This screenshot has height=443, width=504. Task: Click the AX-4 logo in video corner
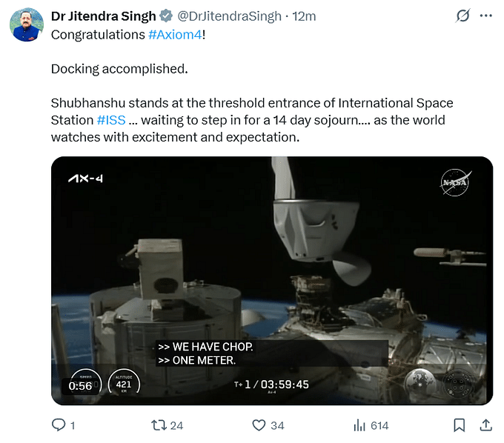coord(85,179)
